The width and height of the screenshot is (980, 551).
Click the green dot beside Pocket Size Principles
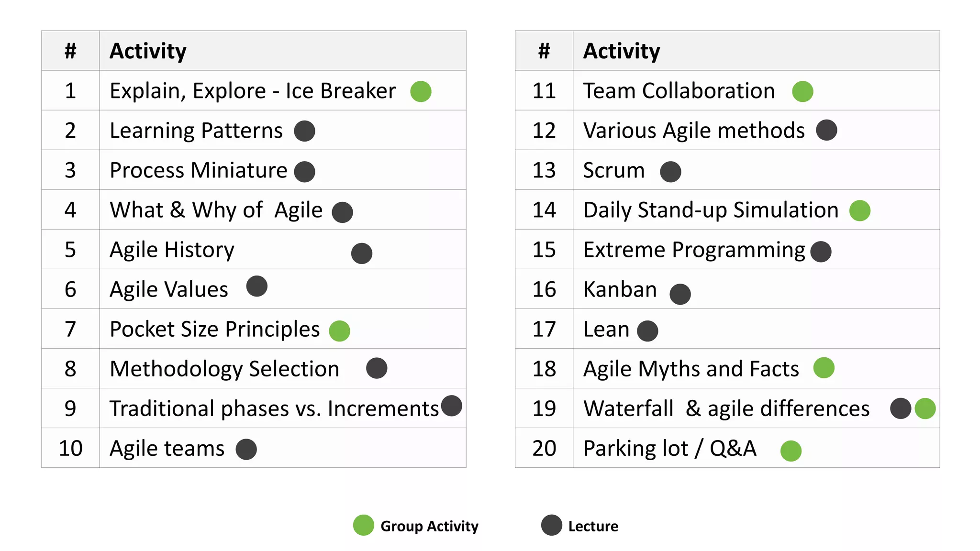click(x=339, y=331)
